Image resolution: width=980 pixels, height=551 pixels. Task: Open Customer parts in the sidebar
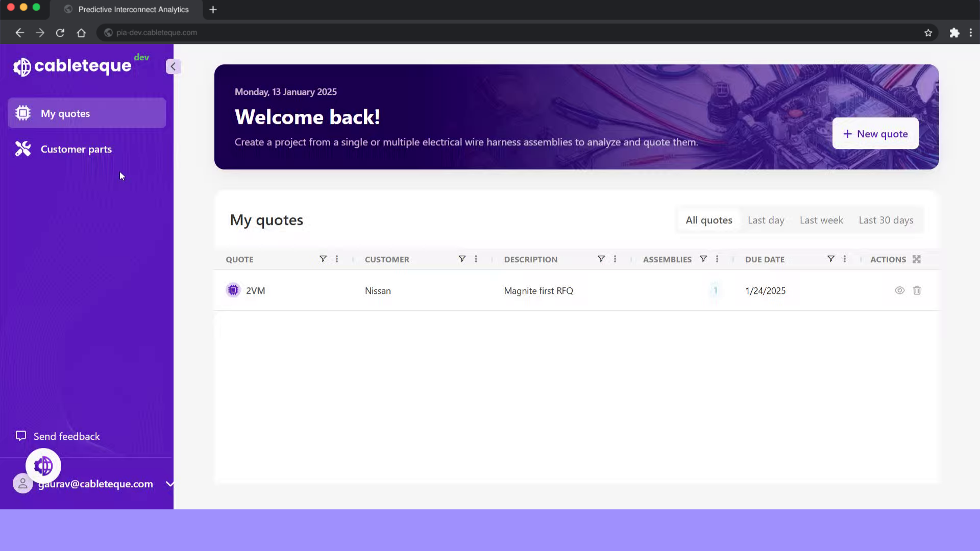click(x=76, y=149)
